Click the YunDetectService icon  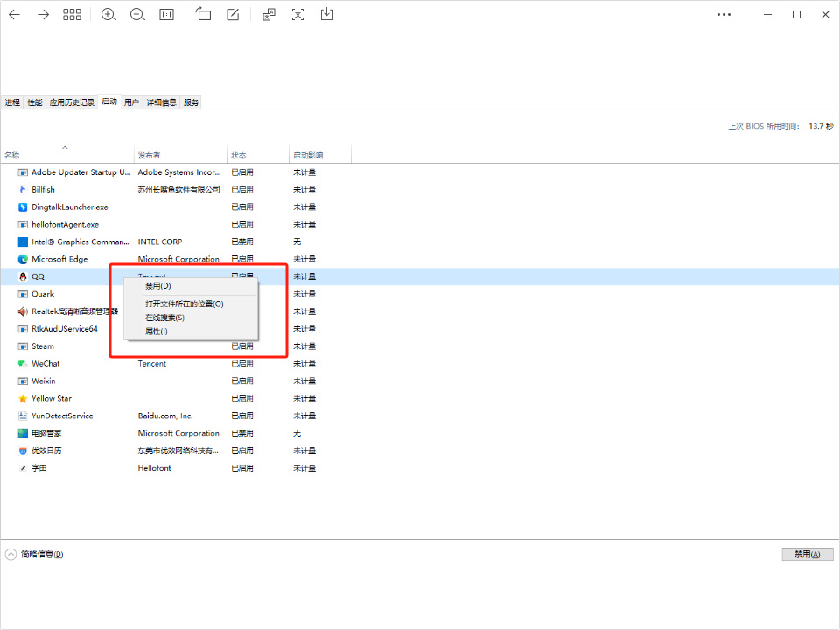pyautogui.click(x=23, y=416)
